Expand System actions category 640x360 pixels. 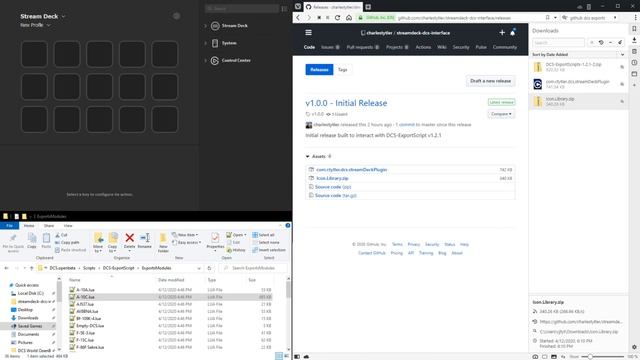click(206, 43)
